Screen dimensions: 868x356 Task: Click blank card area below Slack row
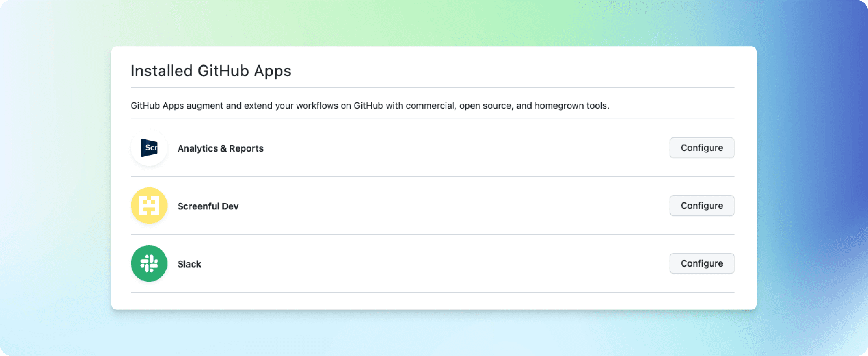click(434, 301)
